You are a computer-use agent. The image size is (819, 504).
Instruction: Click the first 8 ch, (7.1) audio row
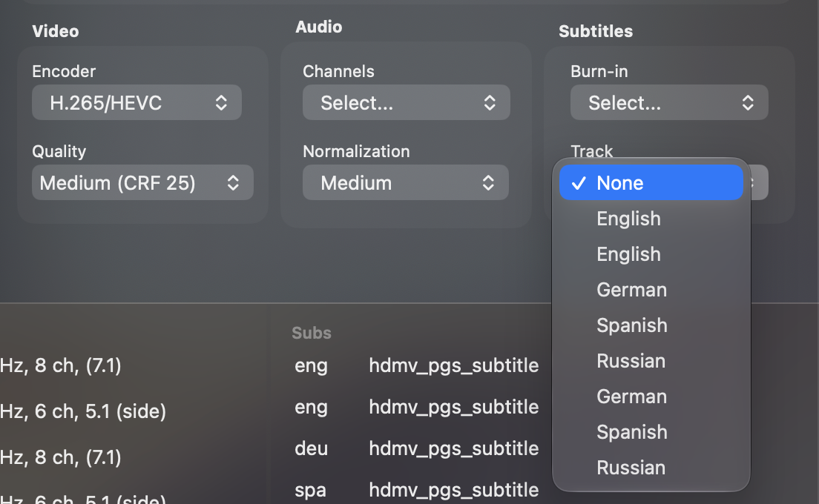61,365
